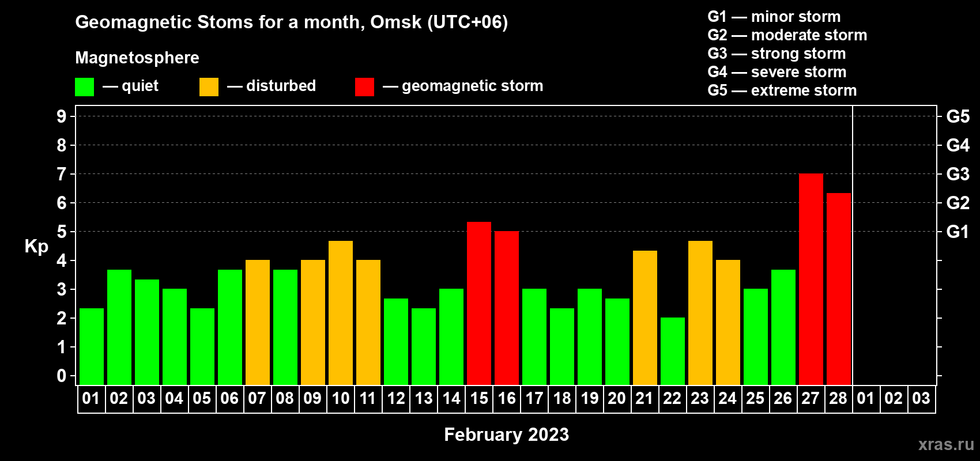Select the red bar for February 28
Viewport: 980px width, 461px height.
[x=839, y=289]
